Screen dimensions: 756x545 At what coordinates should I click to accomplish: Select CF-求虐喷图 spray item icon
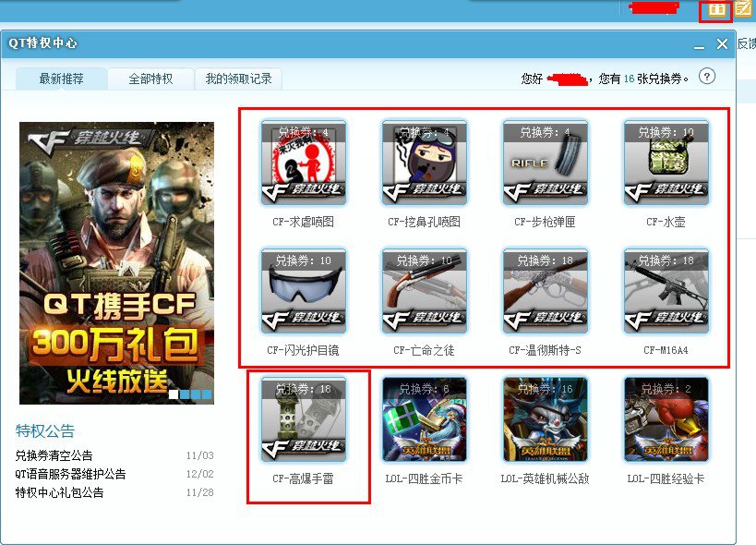pos(304,163)
